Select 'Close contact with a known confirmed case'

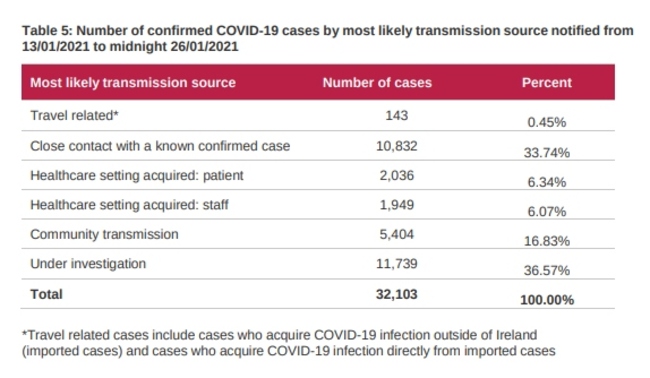click(160, 146)
